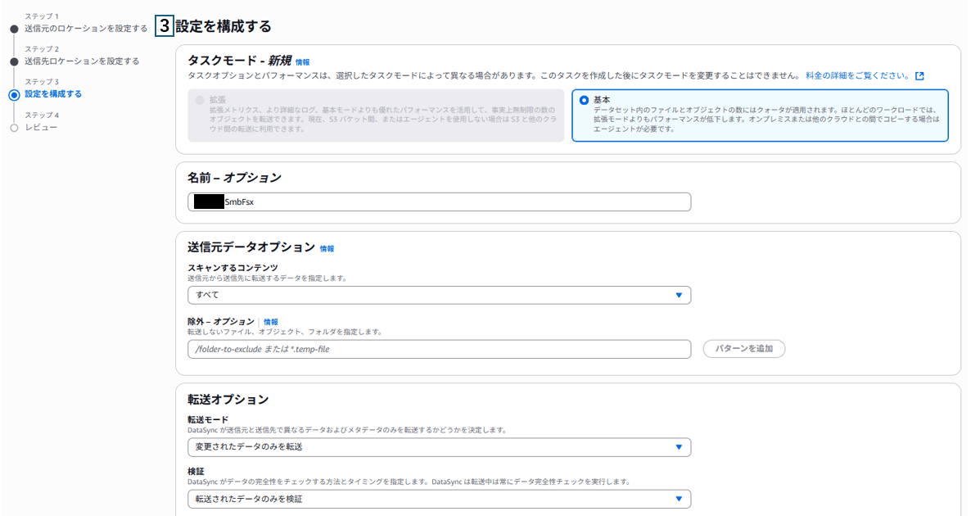
Task: Go to 送信元のロケーションを設定する step label
Action: click(x=86, y=29)
